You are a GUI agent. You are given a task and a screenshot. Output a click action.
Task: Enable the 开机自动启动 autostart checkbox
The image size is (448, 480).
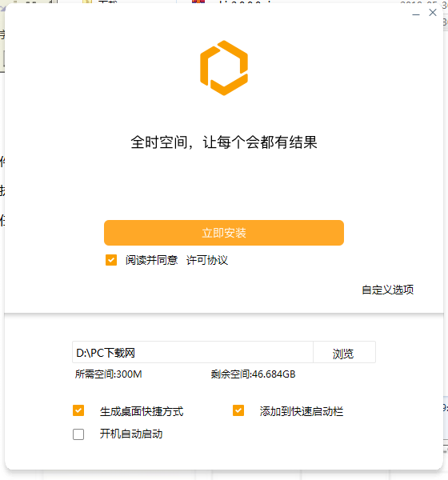tap(78, 434)
